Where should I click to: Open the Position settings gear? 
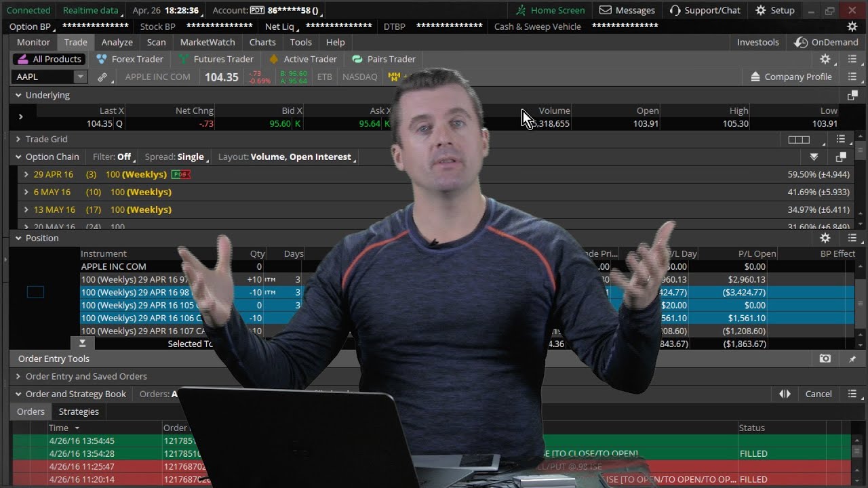coord(825,238)
